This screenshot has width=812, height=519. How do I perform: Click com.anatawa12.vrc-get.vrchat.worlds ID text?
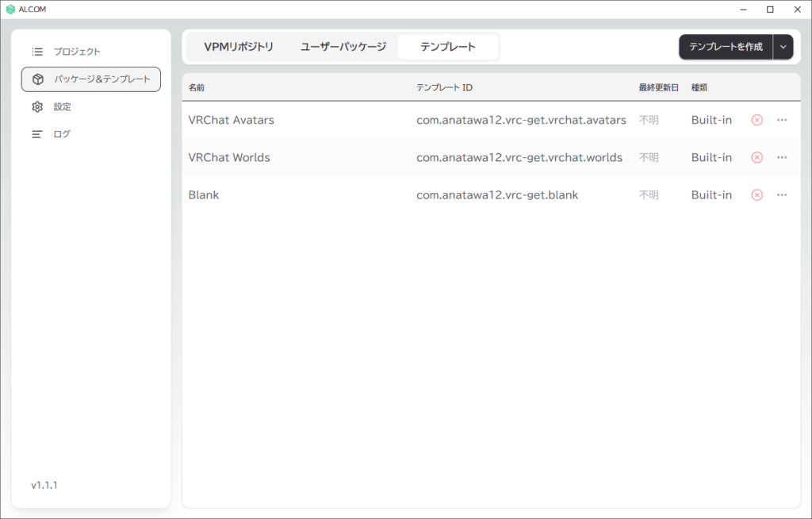click(519, 158)
